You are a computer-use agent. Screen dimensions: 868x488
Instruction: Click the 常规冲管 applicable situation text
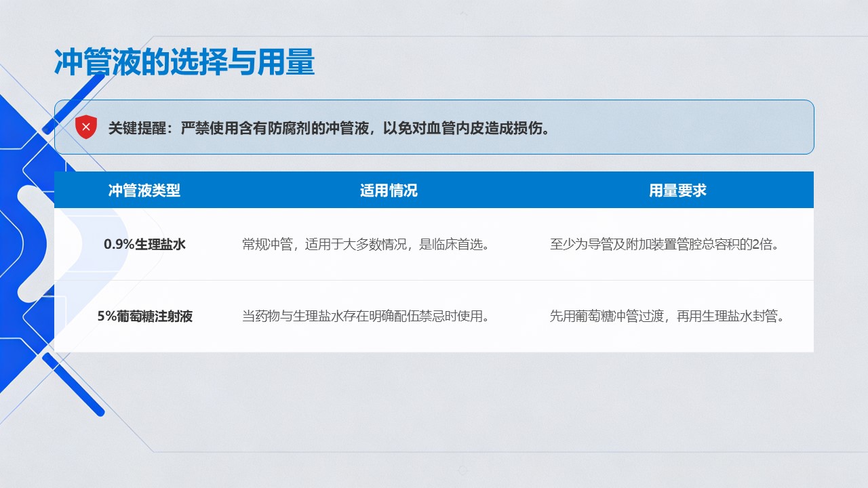366,244
